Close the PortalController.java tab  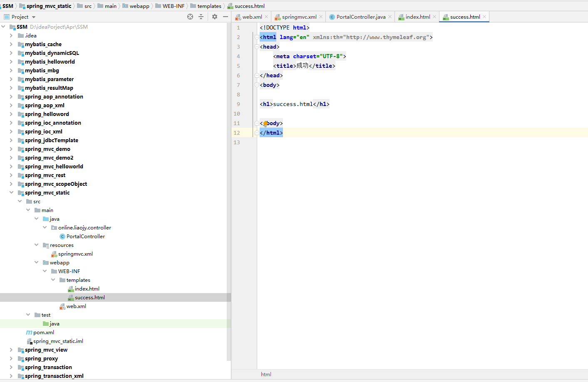pyautogui.click(x=390, y=17)
